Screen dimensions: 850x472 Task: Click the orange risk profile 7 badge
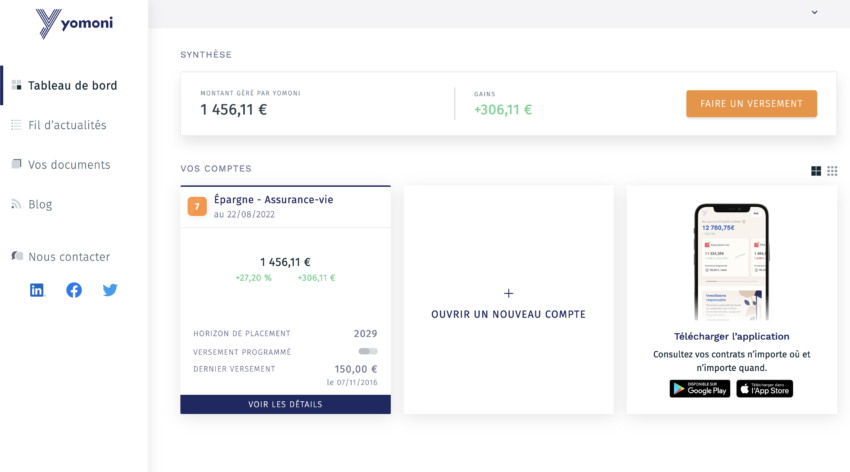[x=197, y=206]
